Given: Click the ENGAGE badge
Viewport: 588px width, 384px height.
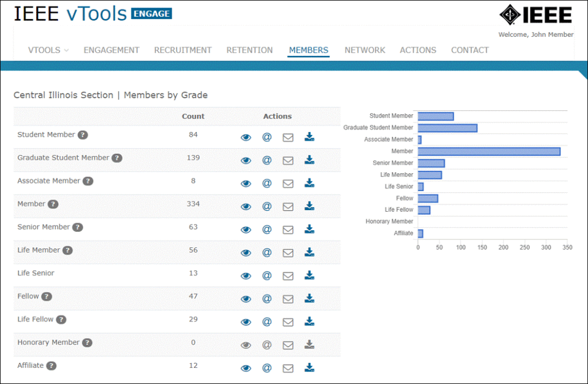Looking at the screenshot, I should tap(150, 13).
